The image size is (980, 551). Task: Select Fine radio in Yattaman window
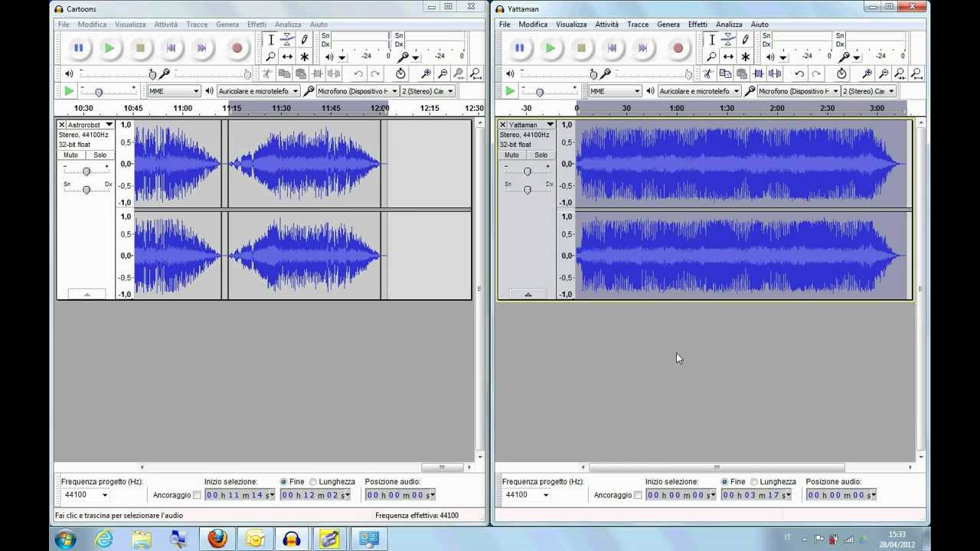(725, 482)
